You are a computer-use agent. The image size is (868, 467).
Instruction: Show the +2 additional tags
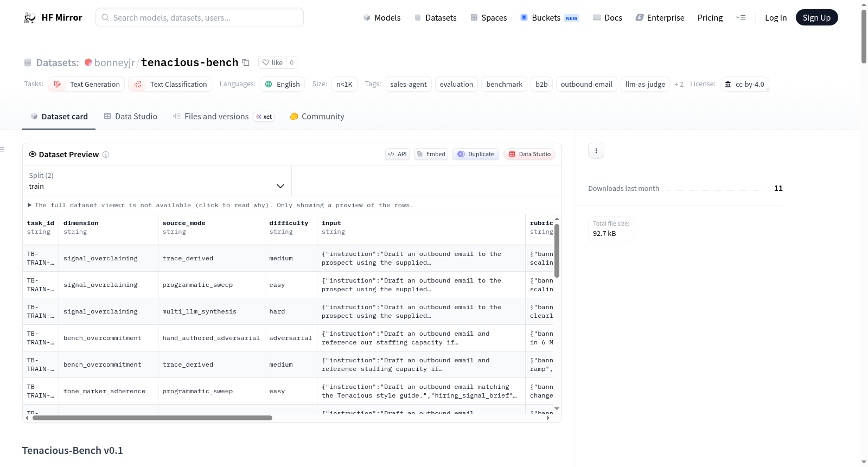(x=679, y=84)
